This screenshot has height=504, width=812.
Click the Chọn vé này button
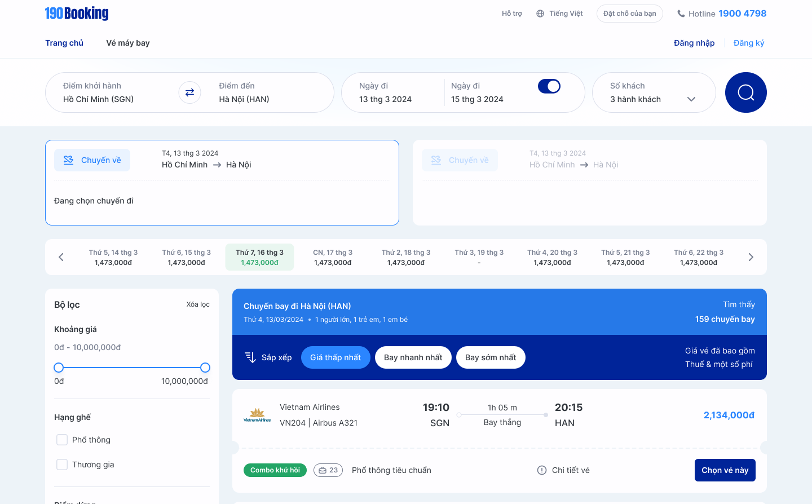tap(725, 470)
